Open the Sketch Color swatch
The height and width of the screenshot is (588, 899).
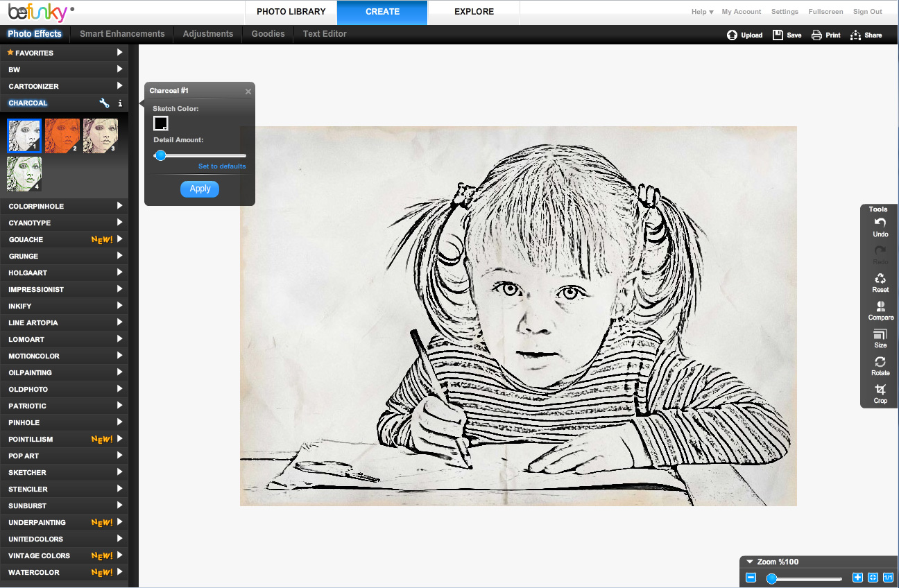[x=160, y=123]
